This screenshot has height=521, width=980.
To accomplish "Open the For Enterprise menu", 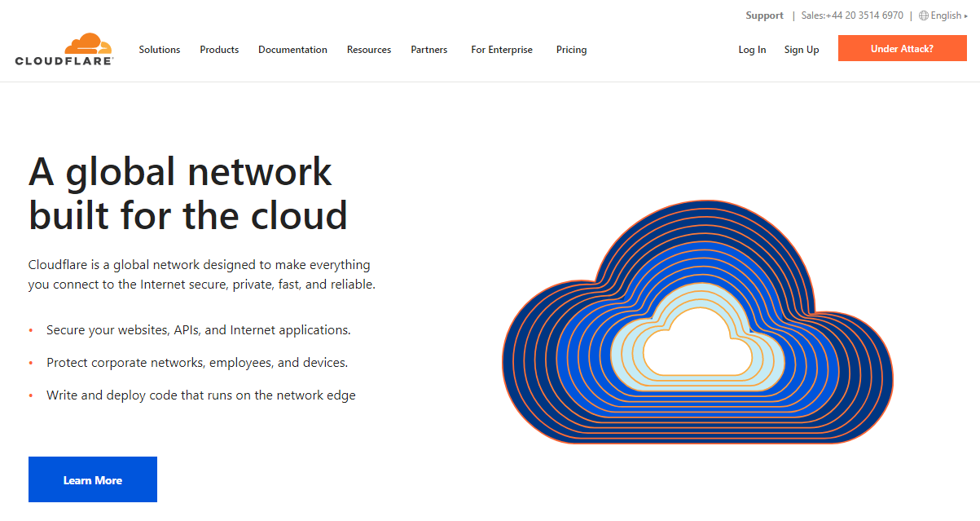I will click(x=502, y=50).
